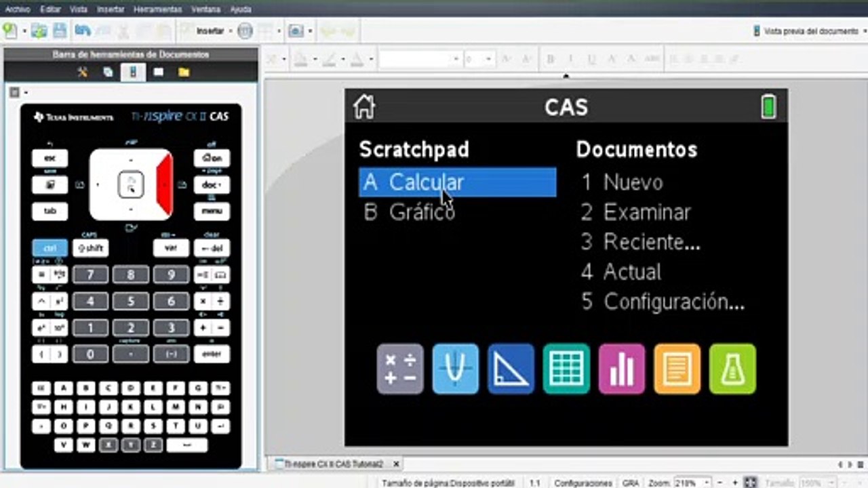The height and width of the screenshot is (488, 868).
Task: Click the esc key on the keypad
Action: [50, 158]
